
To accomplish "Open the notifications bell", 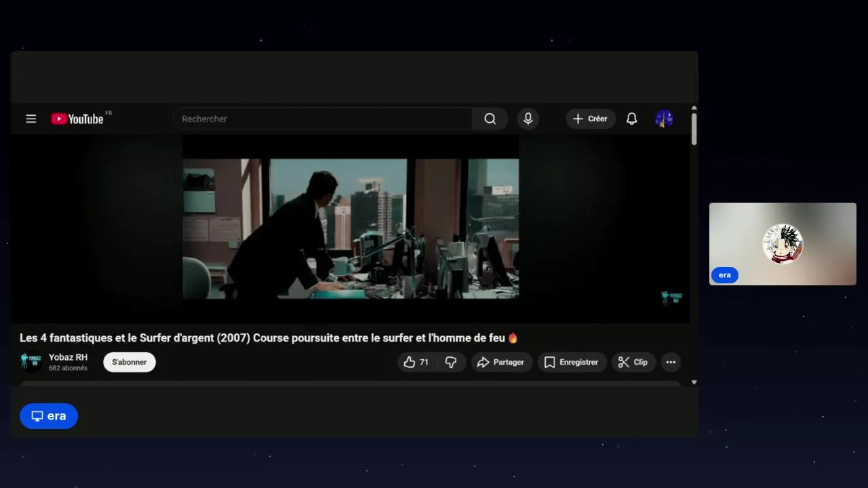I will click(x=631, y=119).
